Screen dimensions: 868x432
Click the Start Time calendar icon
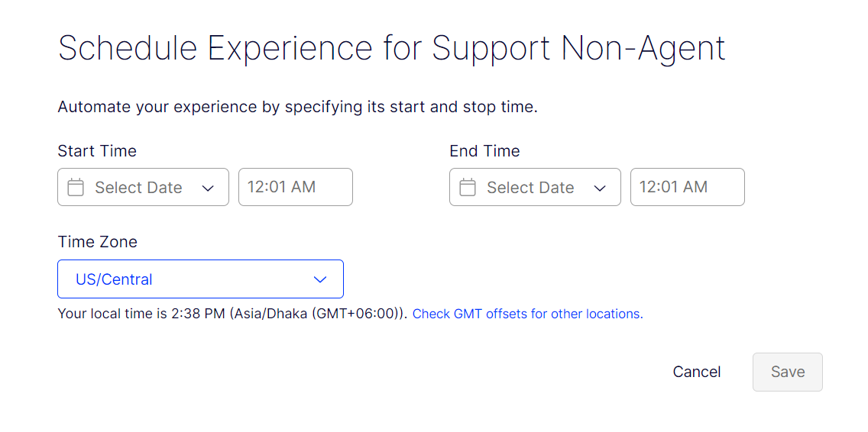tap(76, 188)
